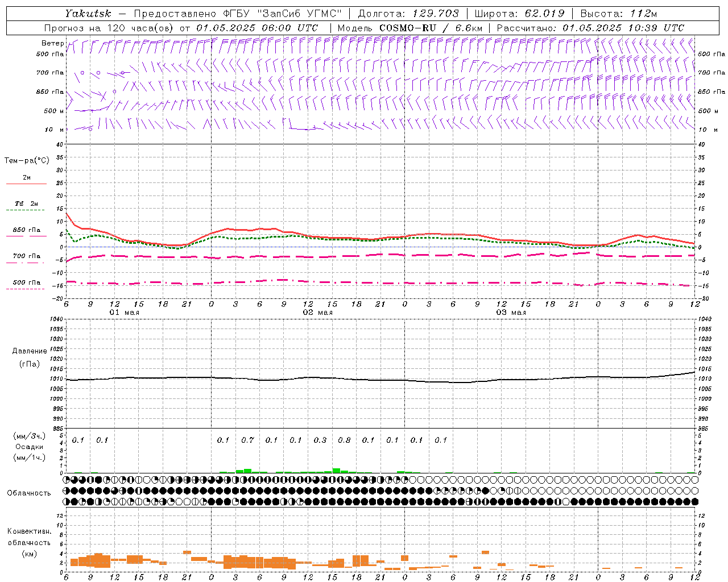The image size is (728, 582).
Task: Click the solid red line sample under 2м
Action: 26,184
